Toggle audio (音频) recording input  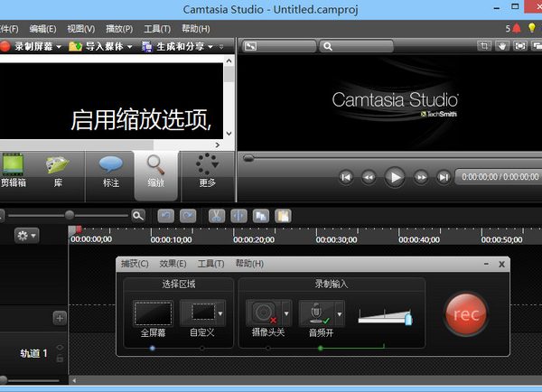click(x=316, y=313)
